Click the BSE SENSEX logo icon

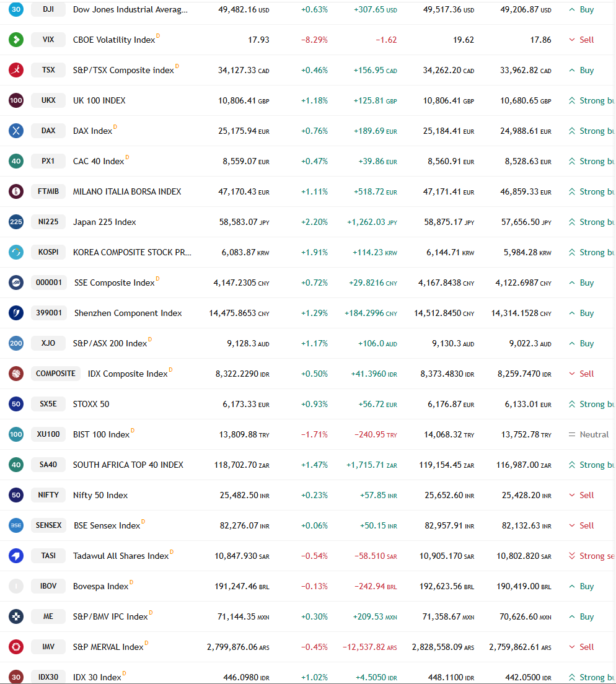coord(16,525)
